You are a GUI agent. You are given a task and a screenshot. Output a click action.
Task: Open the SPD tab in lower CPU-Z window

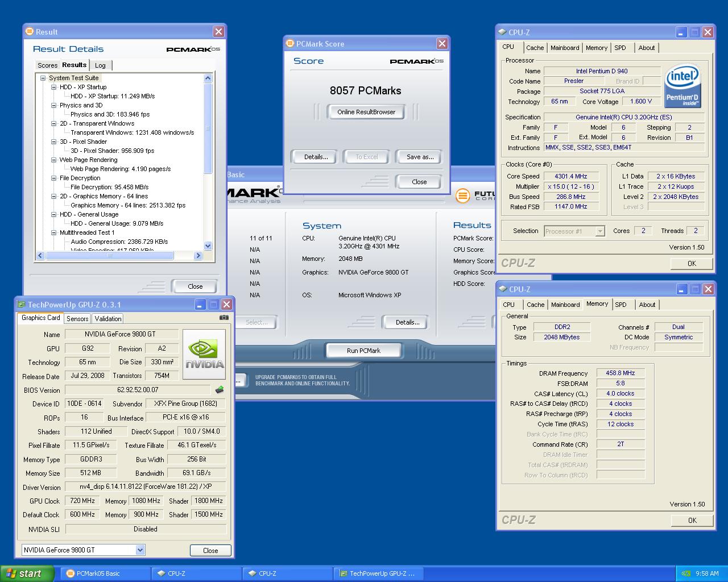[621, 305]
